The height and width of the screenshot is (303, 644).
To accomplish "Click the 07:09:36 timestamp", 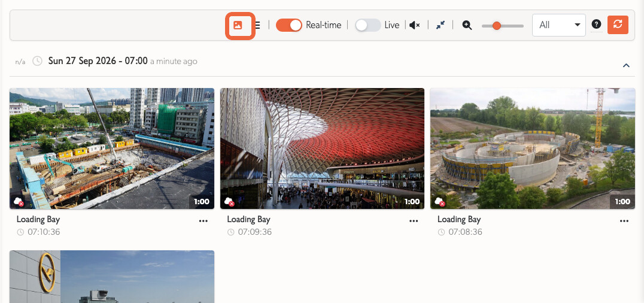I will [x=254, y=232].
